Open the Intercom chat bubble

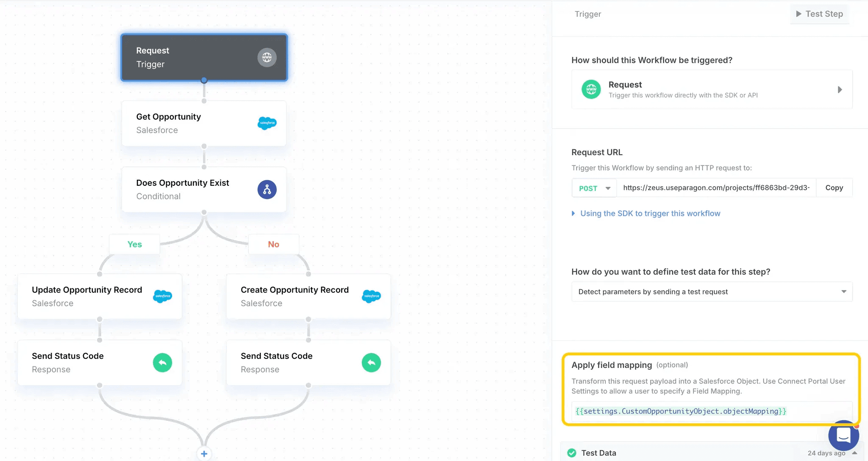click(843, 436)
